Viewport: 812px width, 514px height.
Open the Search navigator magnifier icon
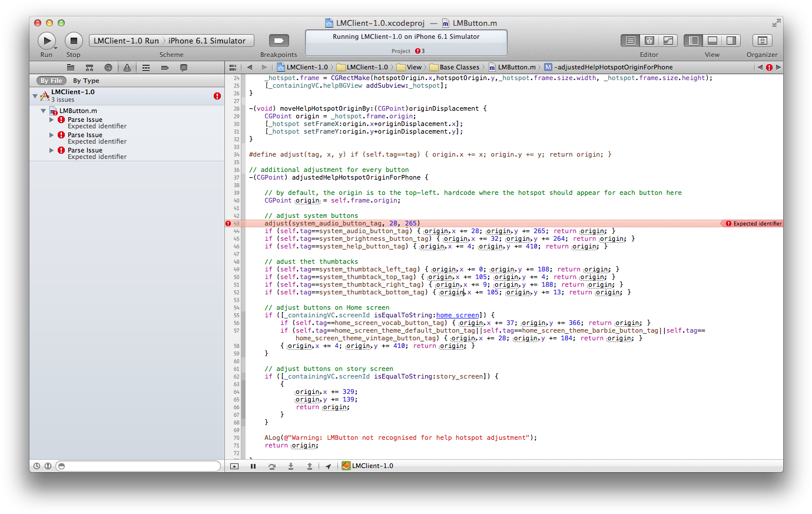tap(108, 68)
